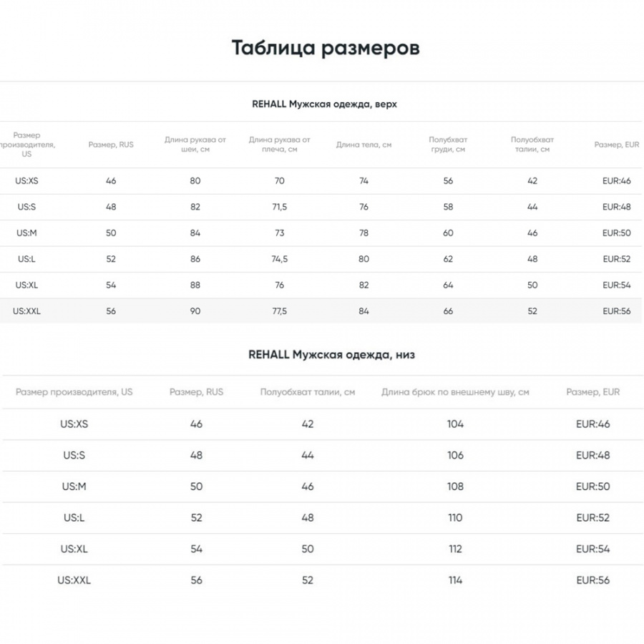Screen dimensions: 644x644
Task: Select 'Длина брюк по внешнему шву, см' header
Action: (455, 392)
